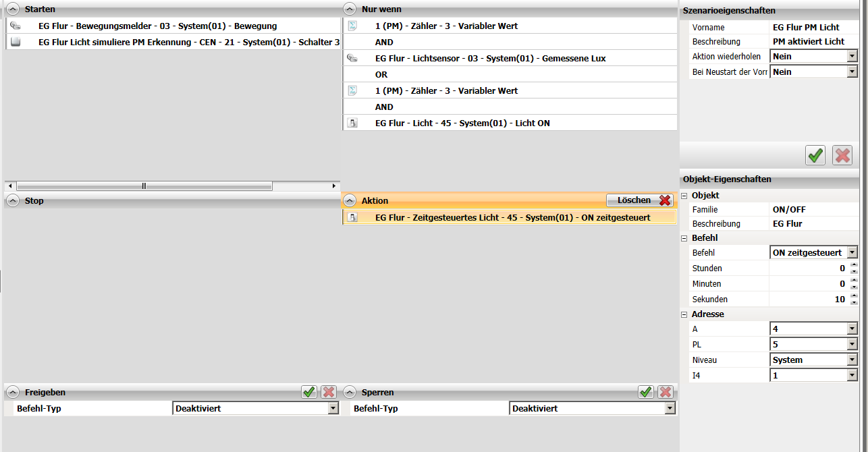
Task: Click the Bewegungsmelder sensor icon in Starten
Action: pyautogui.click(x=16, y=26)
